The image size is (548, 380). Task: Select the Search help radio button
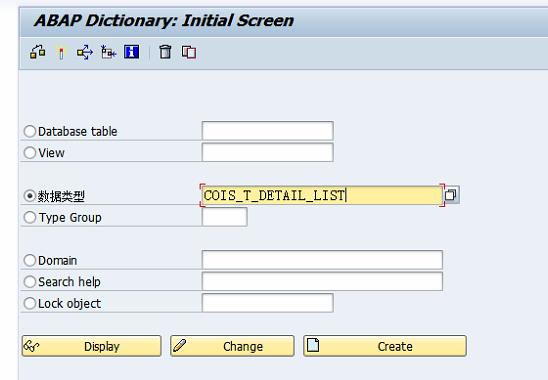[30, 282]
